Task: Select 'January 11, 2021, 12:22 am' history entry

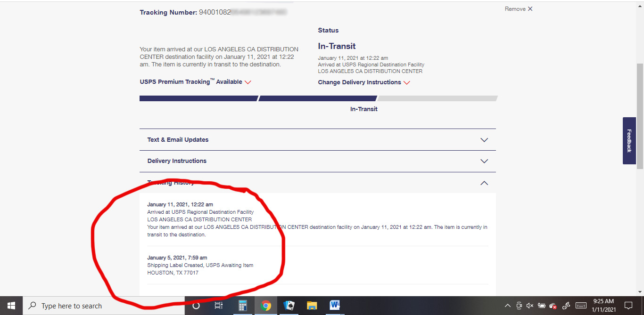Action: coord(180,204)
